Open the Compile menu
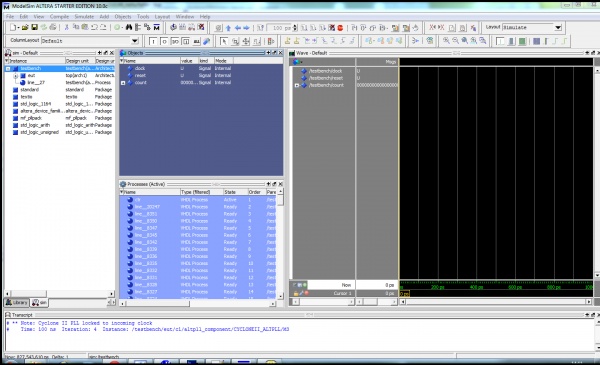 pyautogui.click(x=59, y=17)
